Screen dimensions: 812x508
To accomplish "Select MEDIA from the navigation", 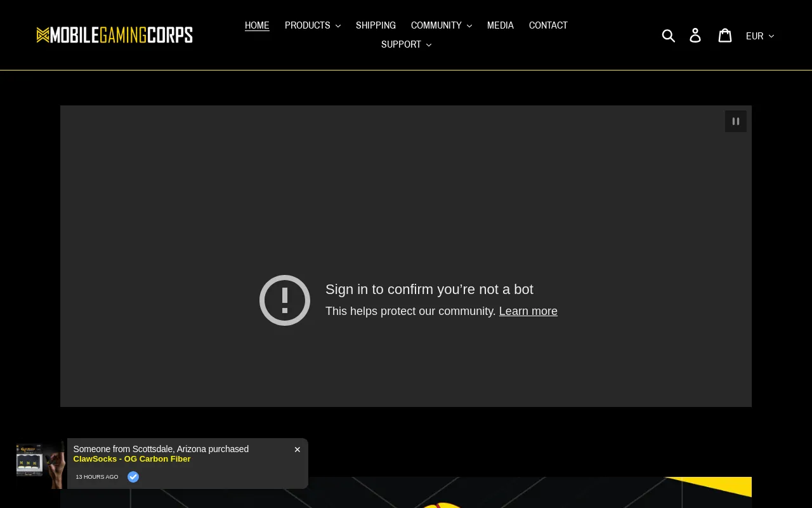I will pyautogui.click(x=501, y=25).
